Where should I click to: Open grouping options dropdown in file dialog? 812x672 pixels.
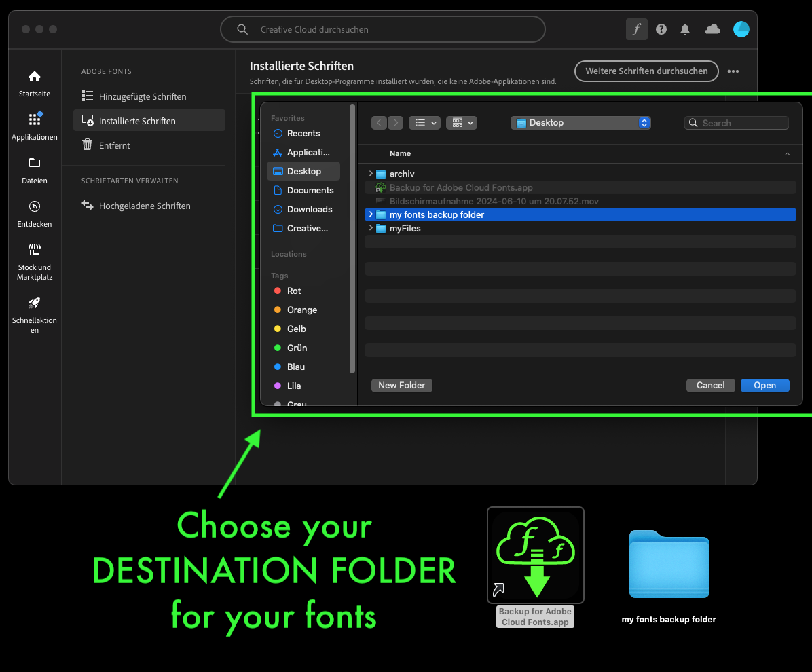pos(462,123)
